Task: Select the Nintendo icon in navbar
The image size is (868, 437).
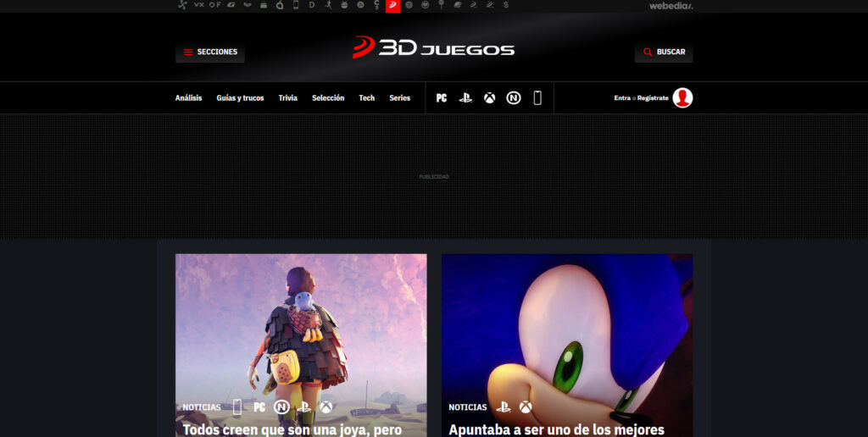Action: pos(514,98)
